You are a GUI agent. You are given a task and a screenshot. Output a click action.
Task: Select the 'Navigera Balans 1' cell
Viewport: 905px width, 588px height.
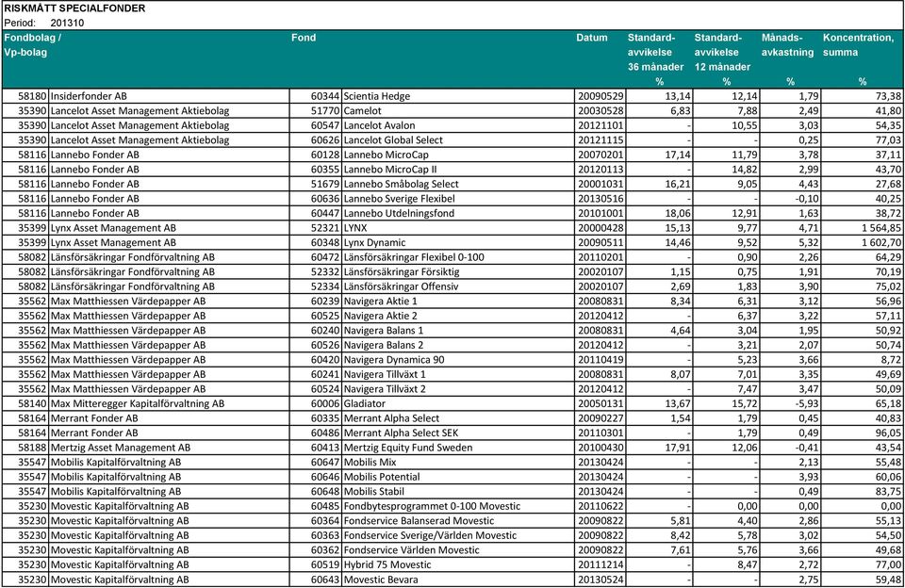458,331
